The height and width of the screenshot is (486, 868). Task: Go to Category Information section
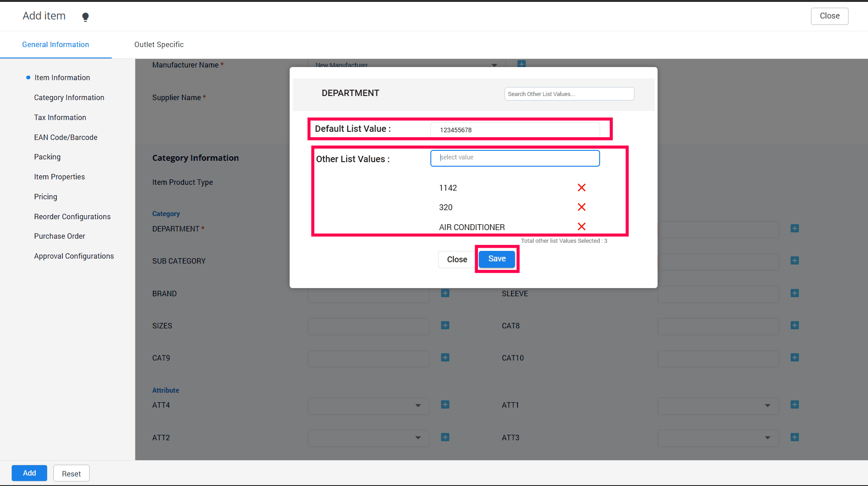[69, 97]
